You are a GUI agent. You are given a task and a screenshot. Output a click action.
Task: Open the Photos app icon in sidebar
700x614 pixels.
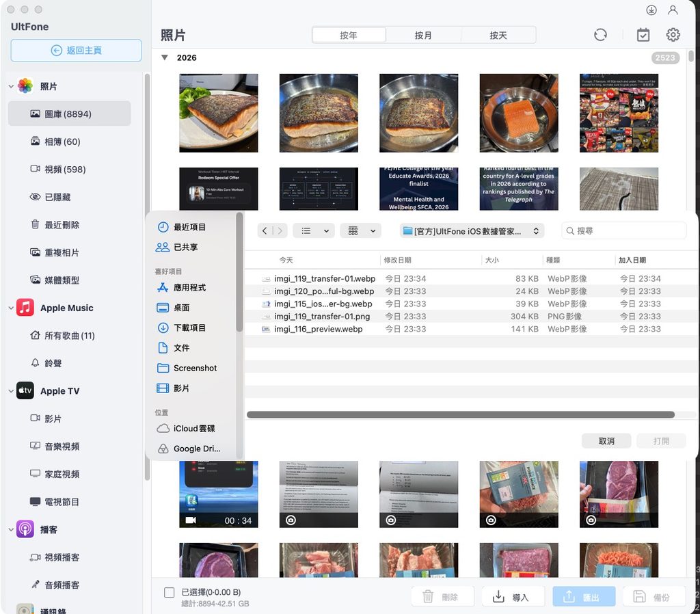25,85
